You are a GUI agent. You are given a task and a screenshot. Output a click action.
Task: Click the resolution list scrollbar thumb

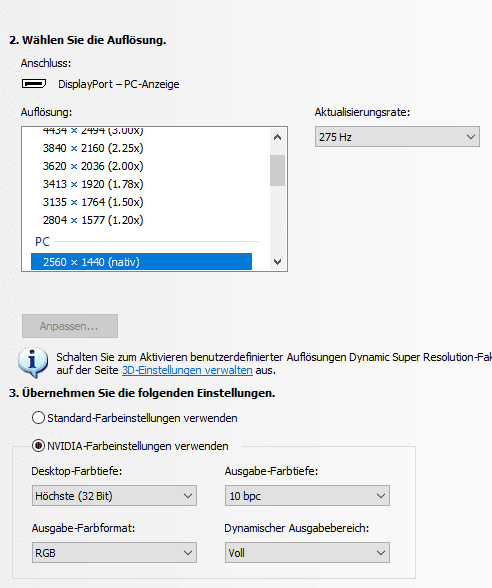click(278, 170)
